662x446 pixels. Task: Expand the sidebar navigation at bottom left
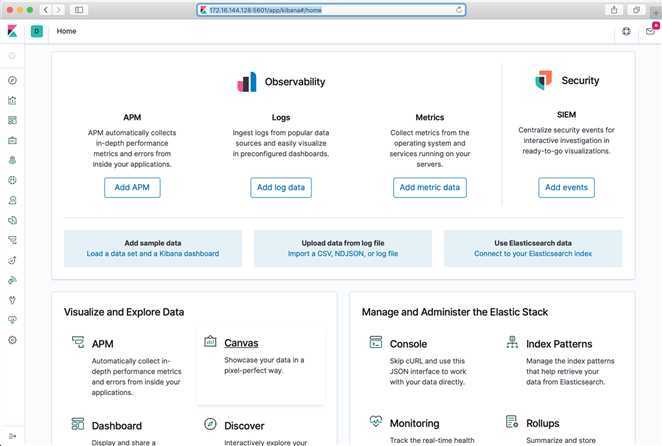[x=12, y=436]
